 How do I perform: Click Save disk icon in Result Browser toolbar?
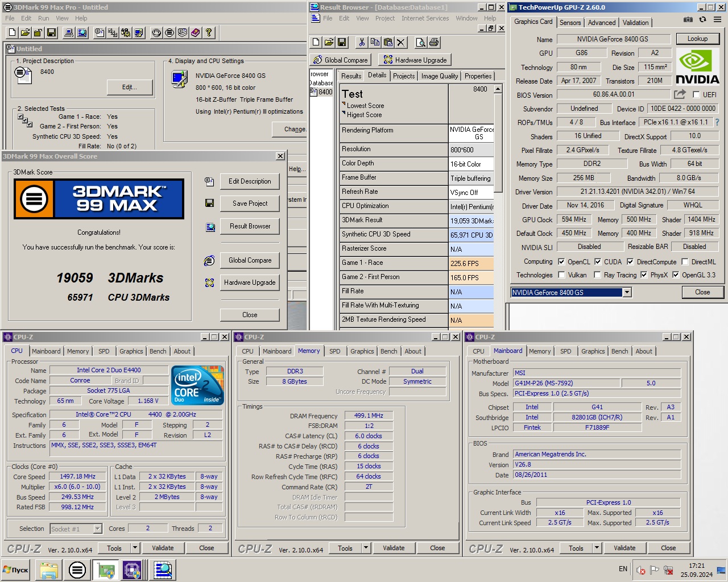coord(342,43)
